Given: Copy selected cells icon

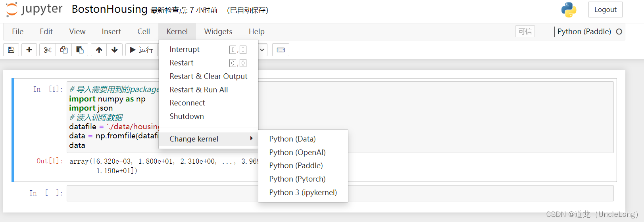Looking at the screenshot, I should pos(64,50).
